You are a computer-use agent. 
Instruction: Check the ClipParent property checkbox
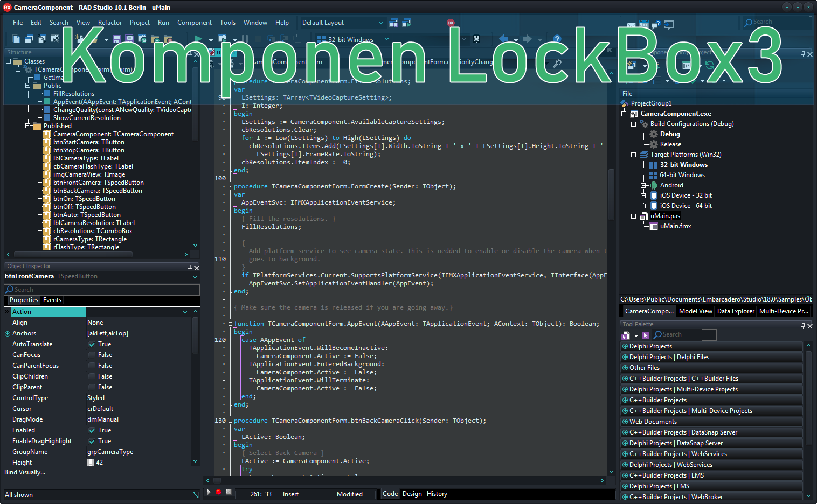pos(92,387)
